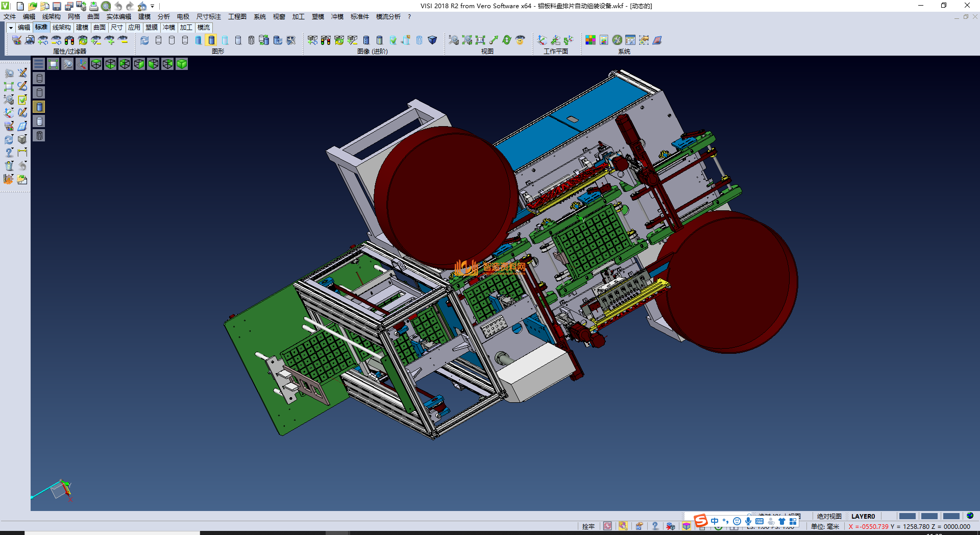Toggle the highlighted cube icon in status bar
The width and height of the screenshot is (980, 535).
[x=687, y=526]
